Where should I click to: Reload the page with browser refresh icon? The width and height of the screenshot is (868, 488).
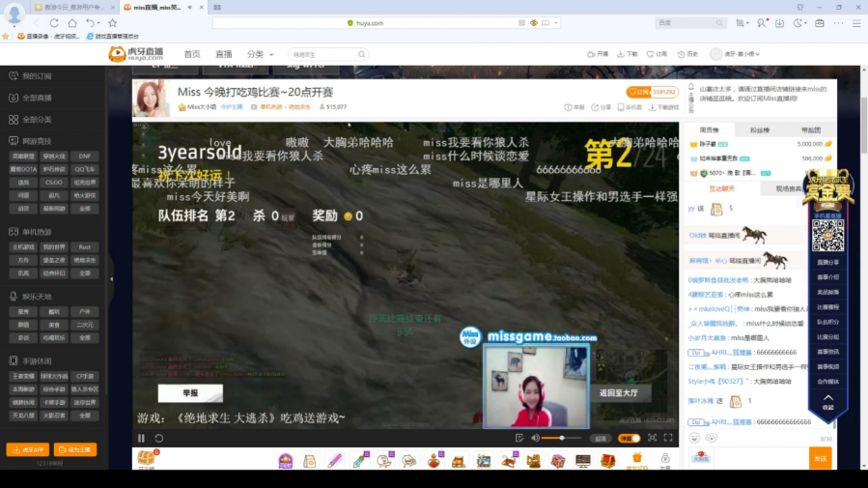pos(54,23)
